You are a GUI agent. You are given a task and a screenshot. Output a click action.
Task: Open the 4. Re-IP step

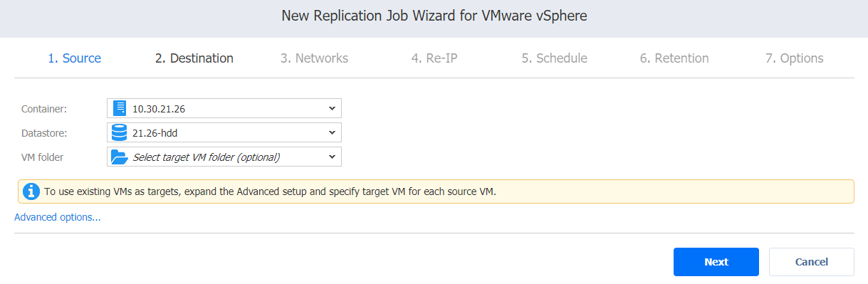pos(434,58)
